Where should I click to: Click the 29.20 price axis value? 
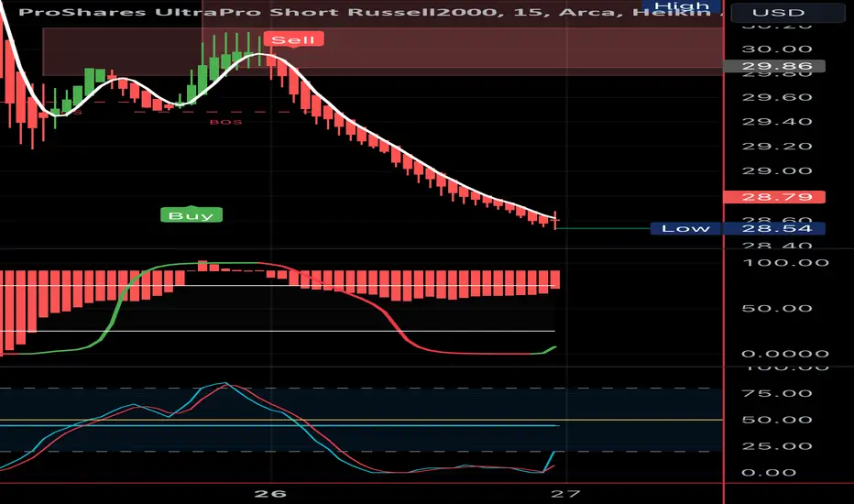(x=777, y=147)
